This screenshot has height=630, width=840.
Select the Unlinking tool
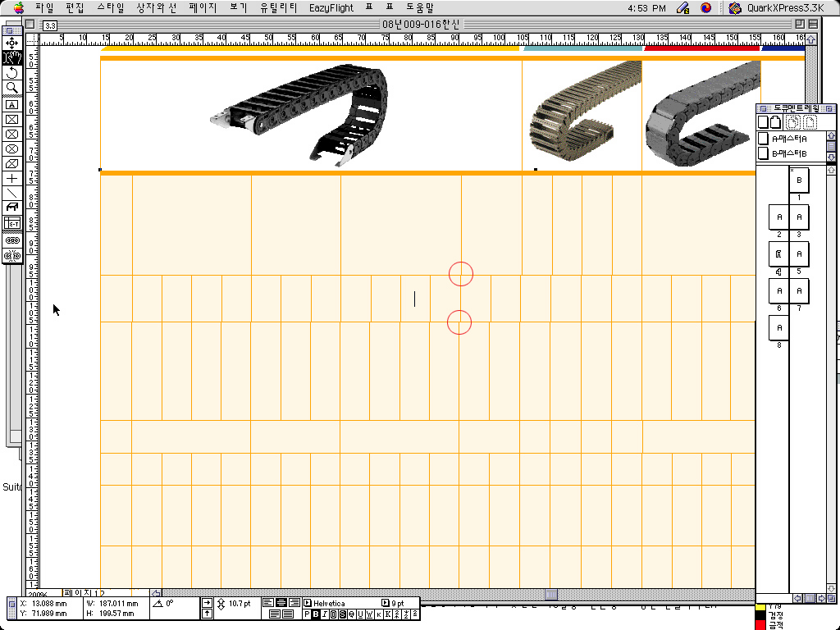12,256
